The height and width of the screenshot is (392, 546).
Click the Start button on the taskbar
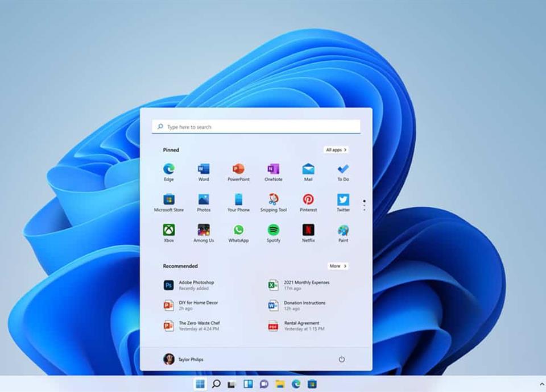[x=200, y=384]
